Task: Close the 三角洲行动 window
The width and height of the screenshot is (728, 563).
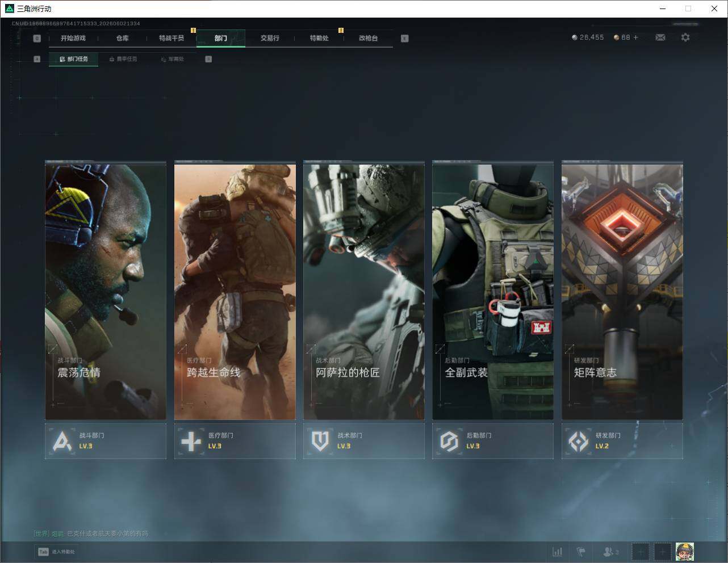Action: coord(714,9)
